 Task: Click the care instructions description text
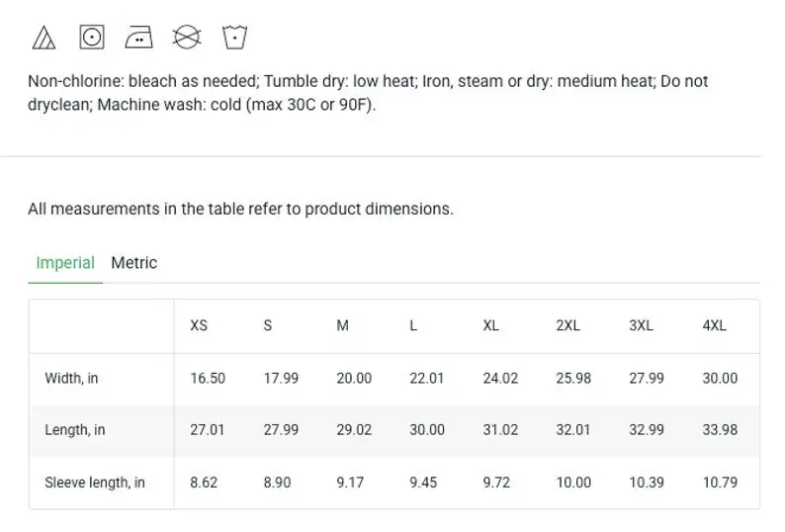click(368, 93)
